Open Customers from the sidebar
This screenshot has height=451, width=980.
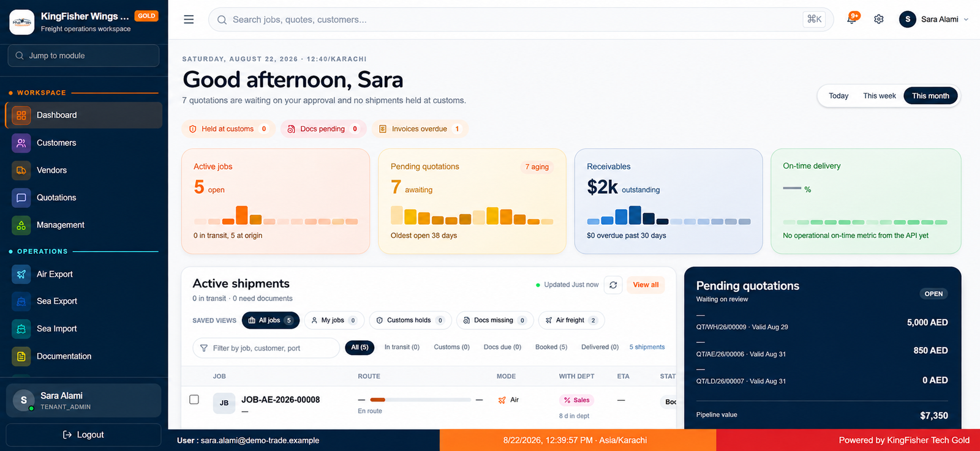pos(84,143)
